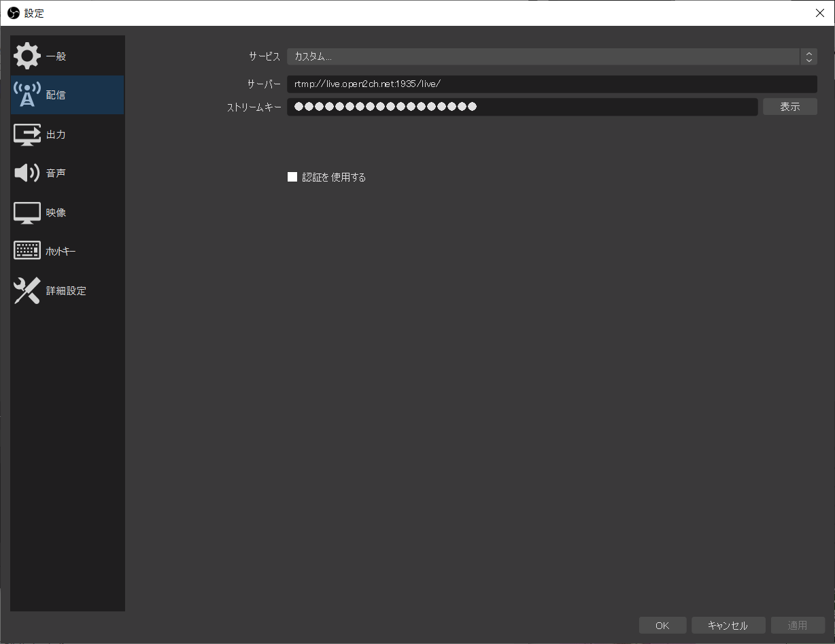Click the サービス dropdown arrow stepper

click(808, 56)
